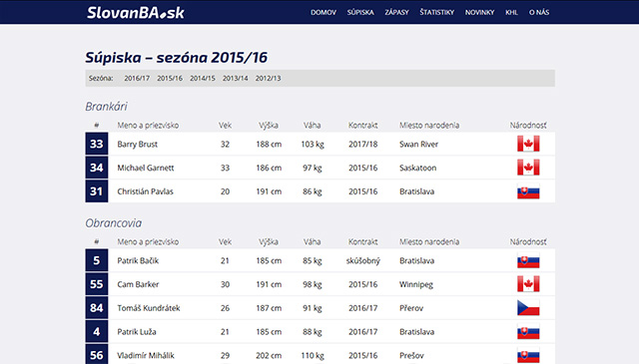
Task: Click Czech flag for Tomáš Kundrátek
Action: pyautogui.click(x=528, y=308)
